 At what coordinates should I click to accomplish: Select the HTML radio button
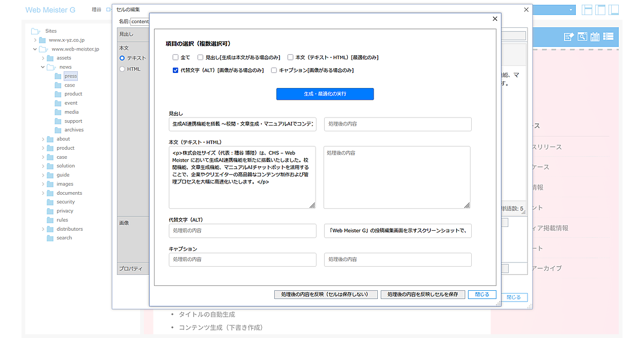[122, 69]
